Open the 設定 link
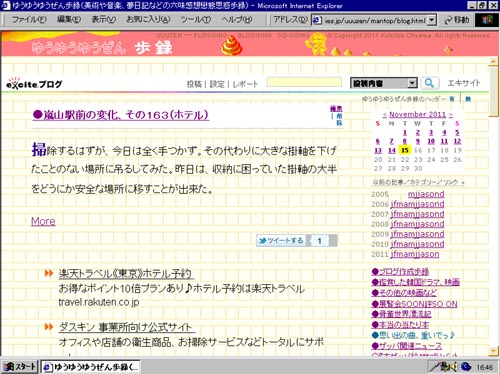 217,84
